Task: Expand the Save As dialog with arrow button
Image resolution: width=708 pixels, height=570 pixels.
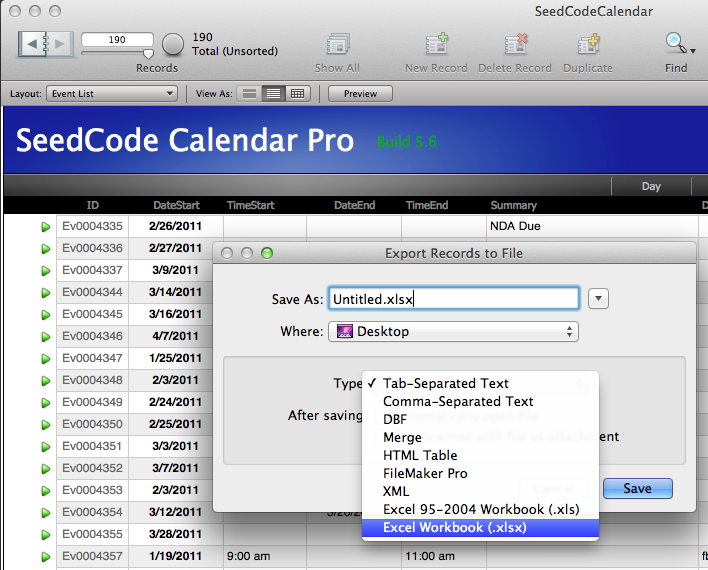Action: coord(598,299)
